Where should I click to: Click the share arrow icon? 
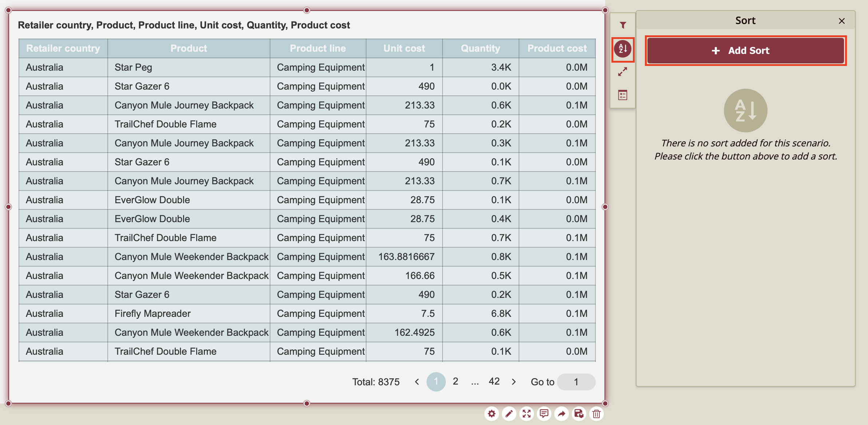click(562, 414)
